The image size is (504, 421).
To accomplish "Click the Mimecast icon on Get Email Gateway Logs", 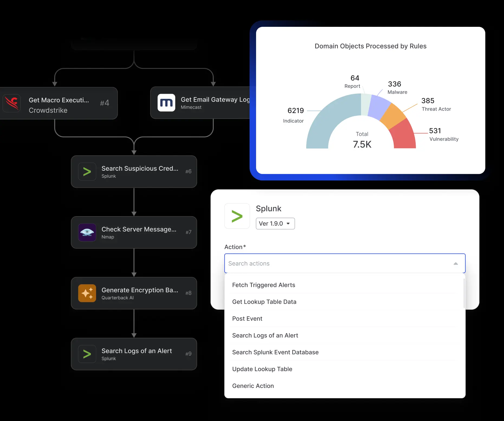I will [x=166, y=103].
